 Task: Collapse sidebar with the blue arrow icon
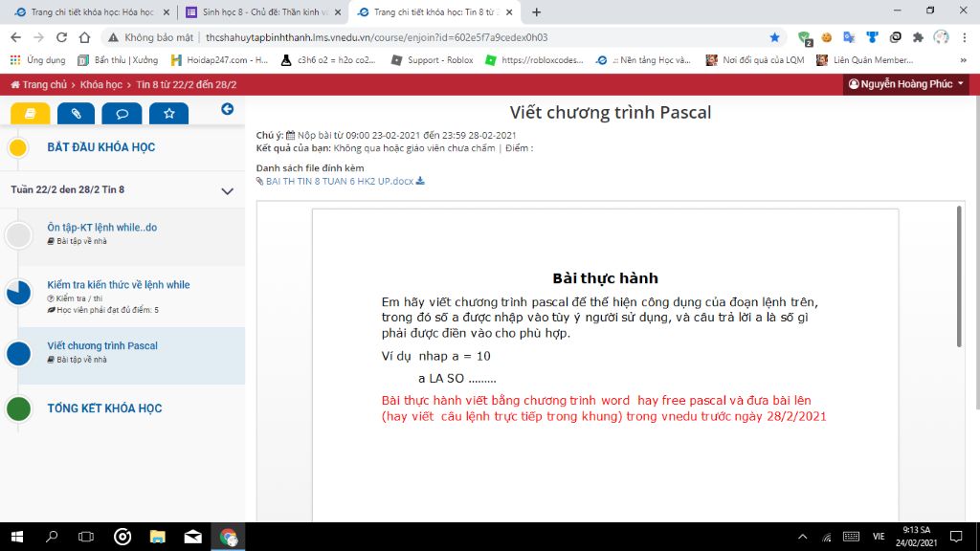[x=228, y=109]
